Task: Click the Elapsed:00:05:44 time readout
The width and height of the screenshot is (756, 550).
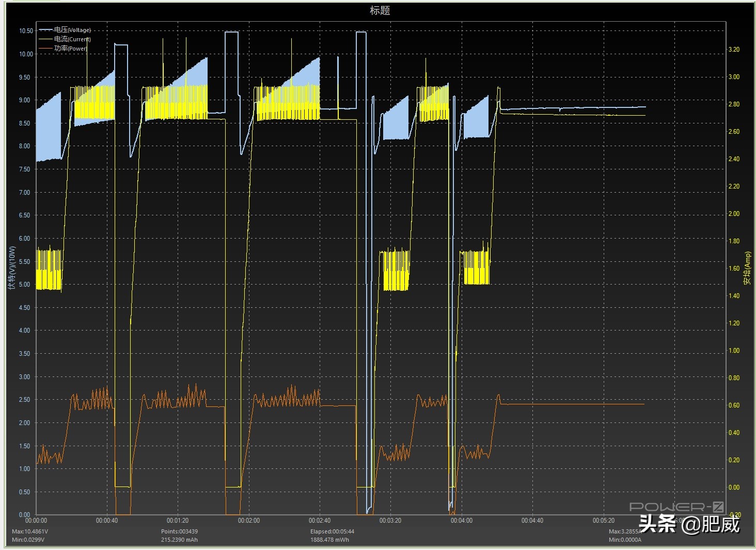Action: (x=332, y=531)
